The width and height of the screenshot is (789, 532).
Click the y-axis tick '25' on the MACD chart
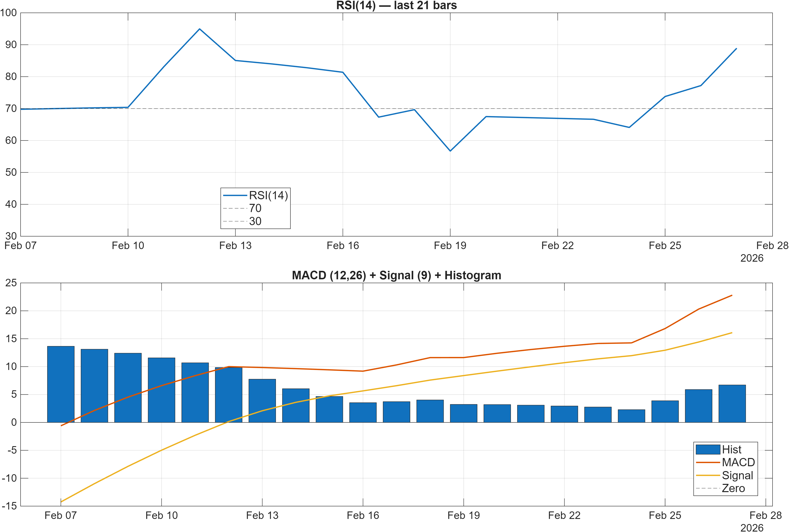click(x=11, y=283)
